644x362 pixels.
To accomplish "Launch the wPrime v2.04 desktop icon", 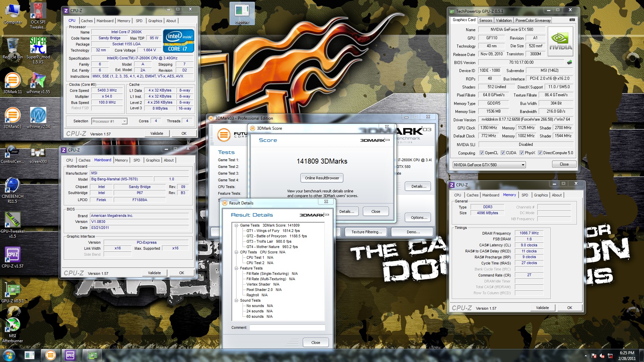I will (38, 118).
